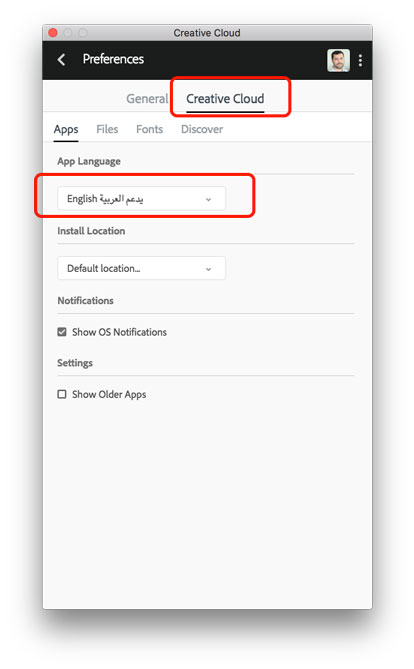This screenshot has height=669, width=414.
Task: Open the Fonts sub-tab
Action: (x=149, y=129)
